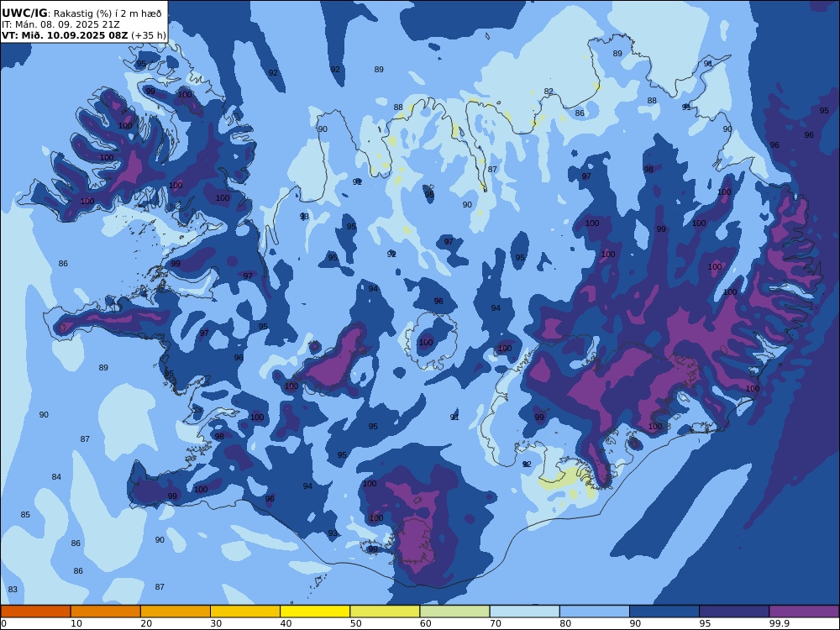Viewport: 840px width, 630px height.
Task: Select the orange 10–20 legend color block
Action: [x=106, y=612]
